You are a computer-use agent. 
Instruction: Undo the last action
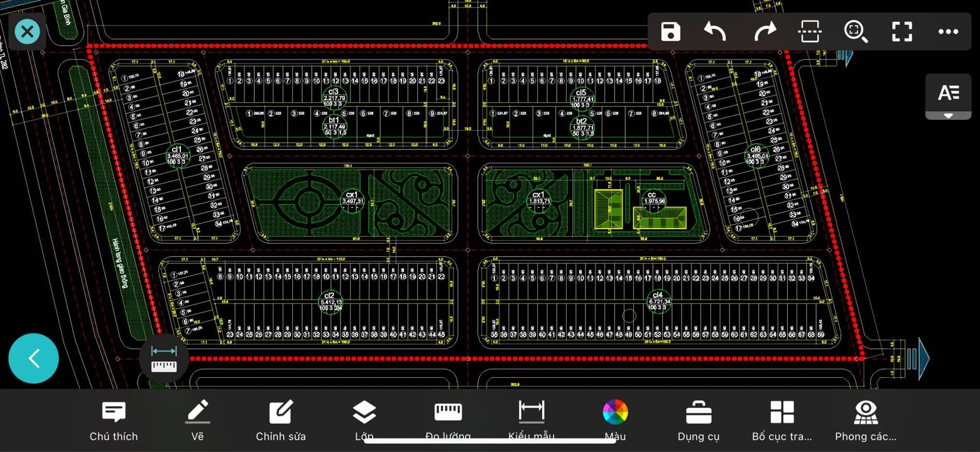click(x=716, y=31)
